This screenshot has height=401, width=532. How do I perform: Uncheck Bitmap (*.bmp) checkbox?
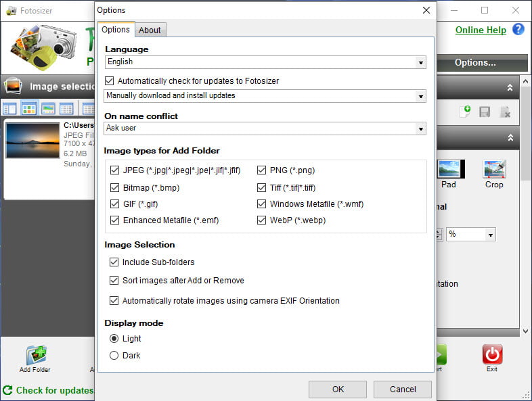tap(114, 187)
